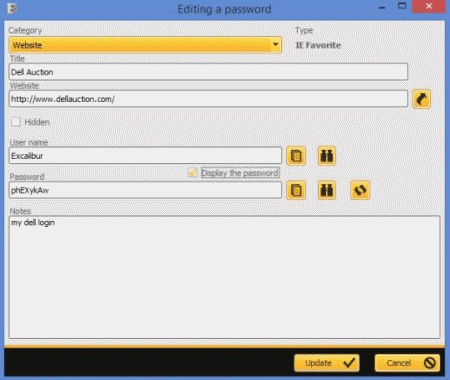The image size is (450, 380).
Task: Click the app icon in title bar
Action: (12, 8)
